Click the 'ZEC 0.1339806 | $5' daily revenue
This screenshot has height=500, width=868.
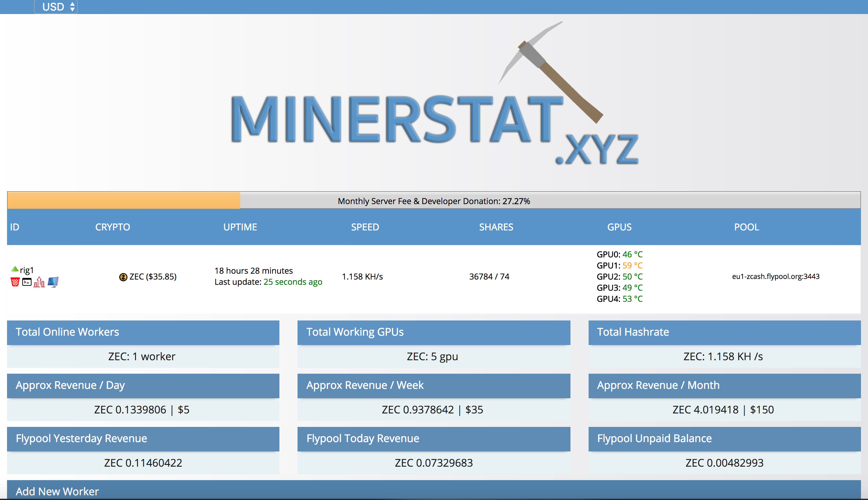click(x=142, y=410)
